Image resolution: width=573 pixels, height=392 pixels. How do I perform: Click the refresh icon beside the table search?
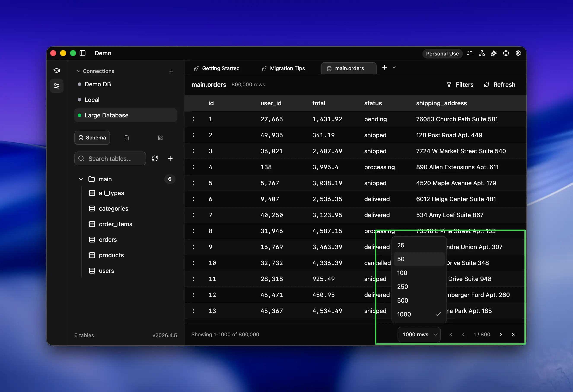tap(155, 158)
